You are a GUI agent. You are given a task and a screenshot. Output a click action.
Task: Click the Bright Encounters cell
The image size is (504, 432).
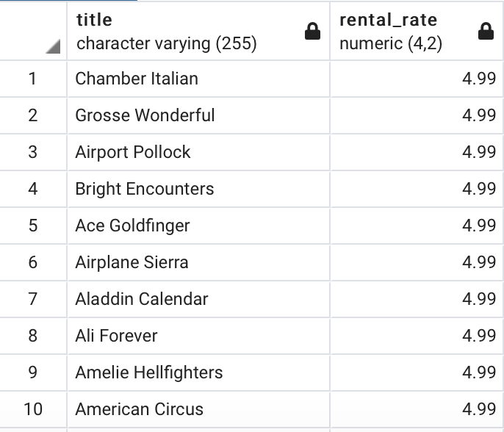tap(198, 189)
